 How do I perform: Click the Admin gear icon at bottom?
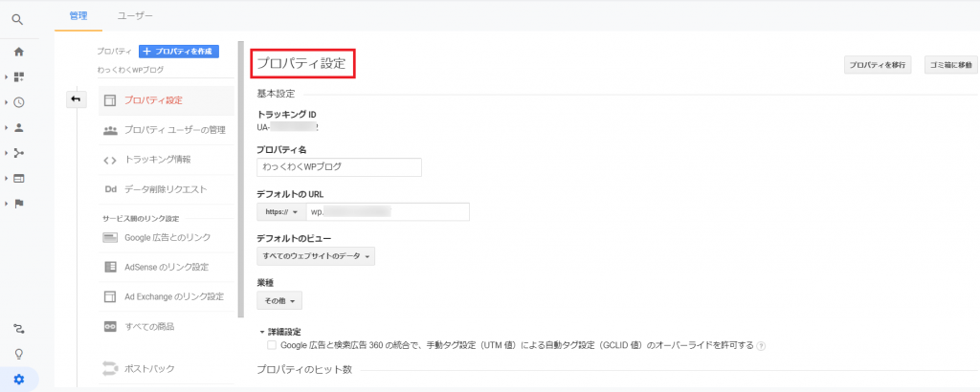point(18,380)
